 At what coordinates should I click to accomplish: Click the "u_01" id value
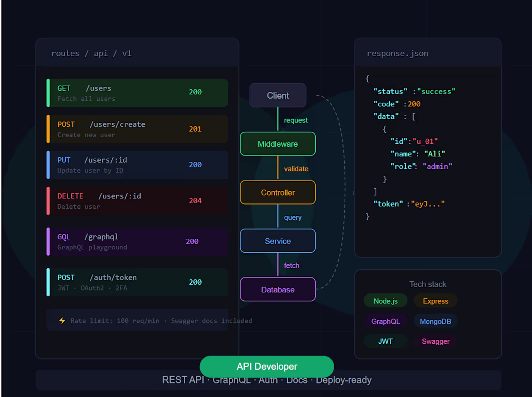pyautogui.click(x=425, y=141)
